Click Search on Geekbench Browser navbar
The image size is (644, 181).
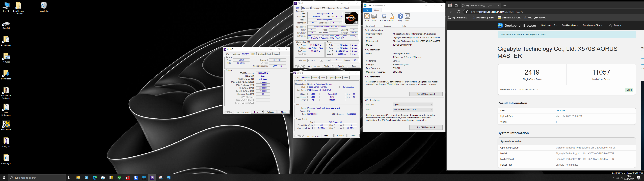(x=615, y=25)
